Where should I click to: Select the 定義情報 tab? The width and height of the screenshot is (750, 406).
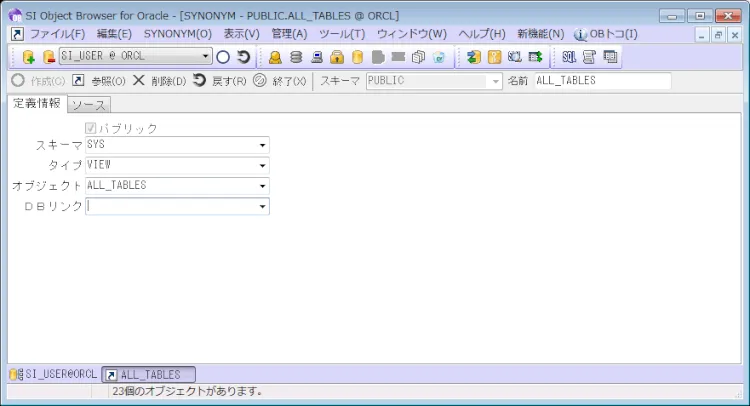pos(37,103)
